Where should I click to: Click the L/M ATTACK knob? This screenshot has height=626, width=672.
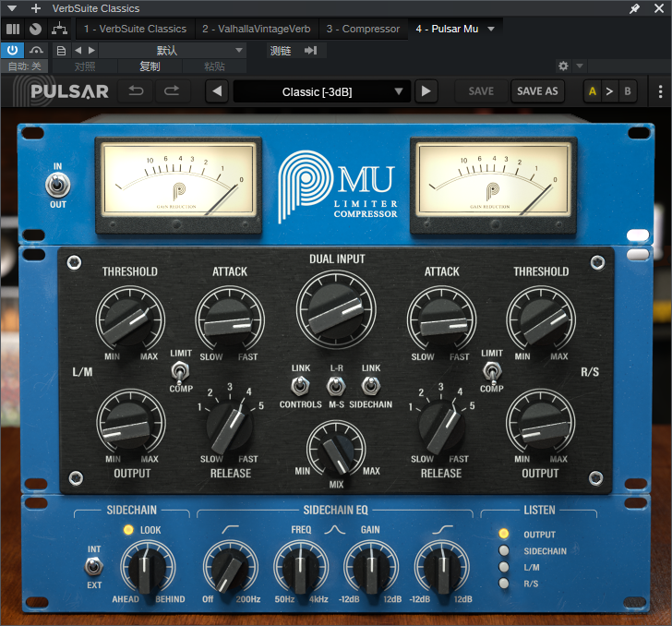229,319
